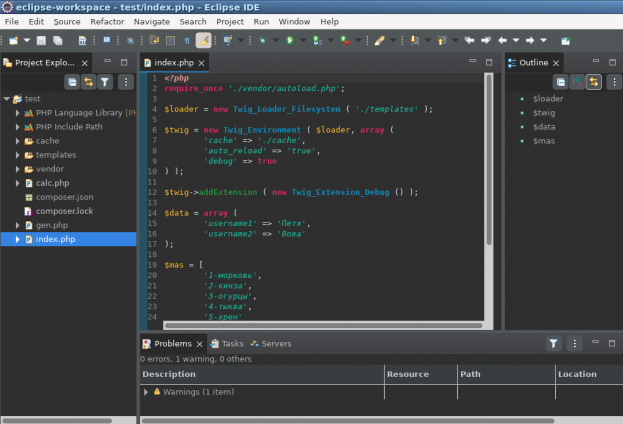Click the External Tools run icon
This screenshot has width=623, height=424.
coord(345,41)
